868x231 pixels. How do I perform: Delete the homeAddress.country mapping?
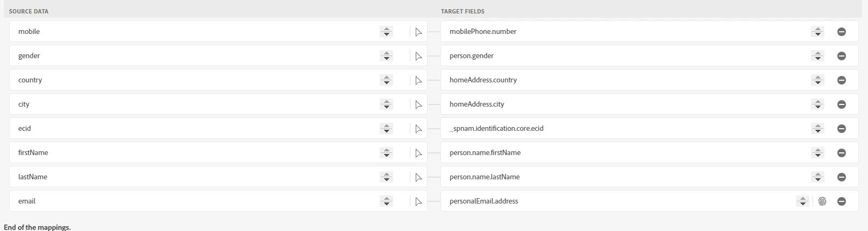(842, 80)
